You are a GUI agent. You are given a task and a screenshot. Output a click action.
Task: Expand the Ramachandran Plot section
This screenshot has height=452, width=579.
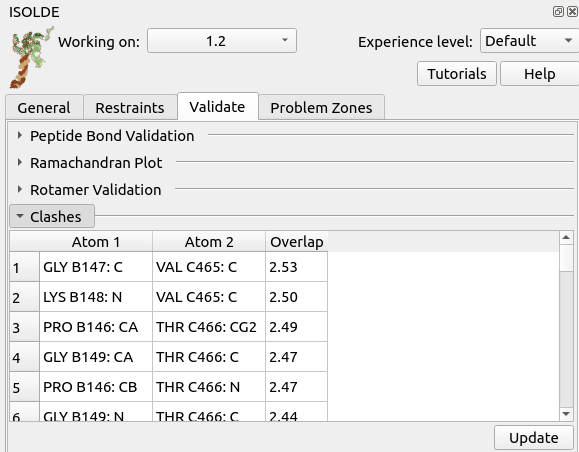coord(89,163)
